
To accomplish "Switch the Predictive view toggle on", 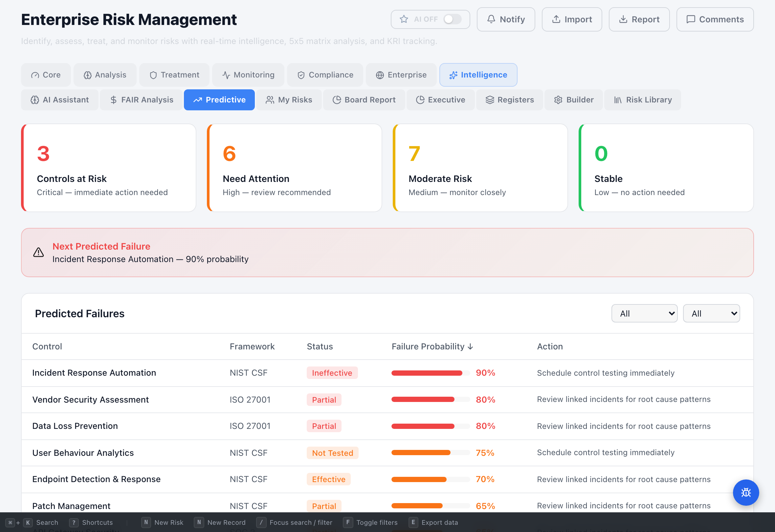I will tap(219, 100).
